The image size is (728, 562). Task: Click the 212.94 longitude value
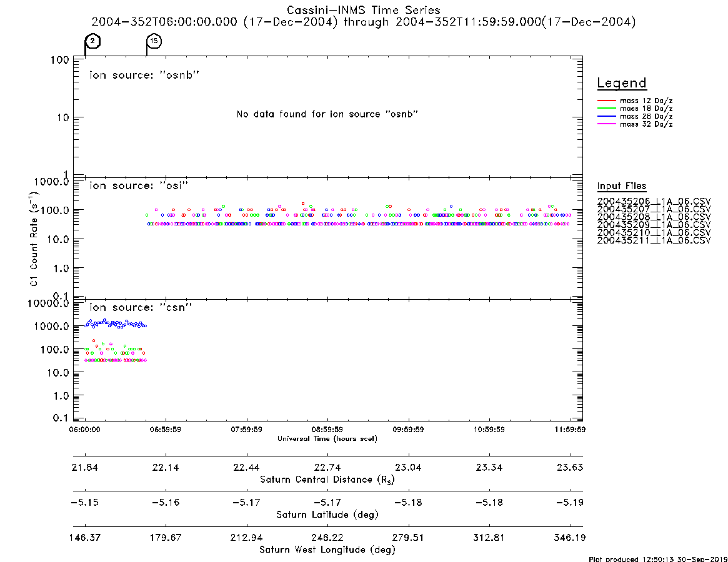[247, 538]
